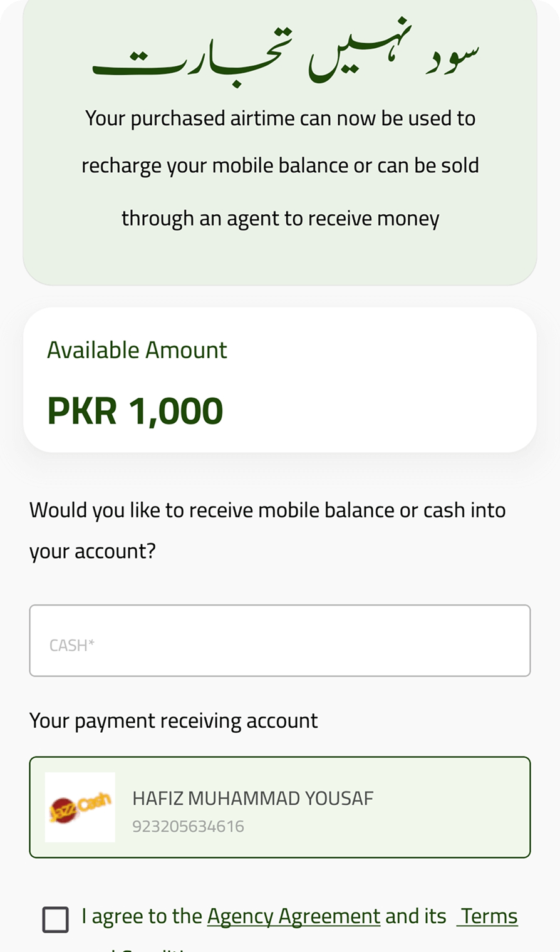
Task: Click the 'recharge your mobile balance' line
Action: tap(280, 166)
